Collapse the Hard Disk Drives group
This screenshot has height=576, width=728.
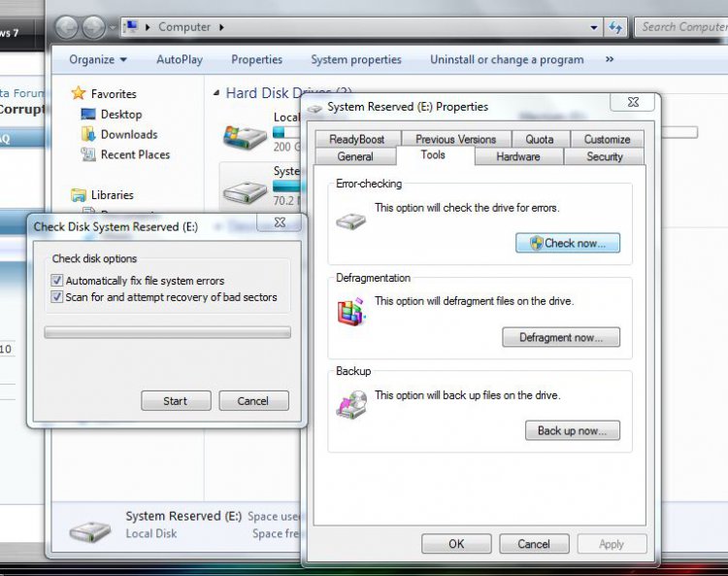click(x=216, y=93)
